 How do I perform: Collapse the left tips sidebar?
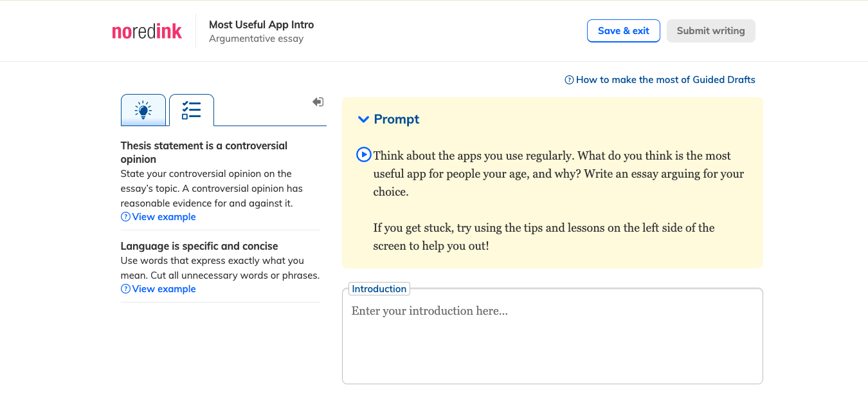pos(318,102)
